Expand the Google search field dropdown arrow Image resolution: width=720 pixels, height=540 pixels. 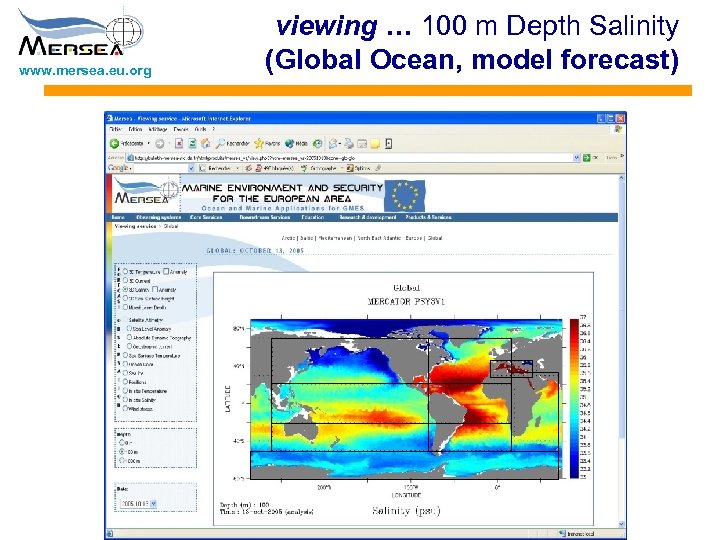coord(191,168)
